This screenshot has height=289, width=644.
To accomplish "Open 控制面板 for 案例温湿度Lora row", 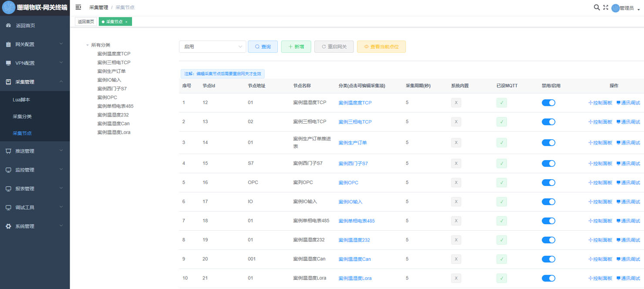I will coord(600,278).
